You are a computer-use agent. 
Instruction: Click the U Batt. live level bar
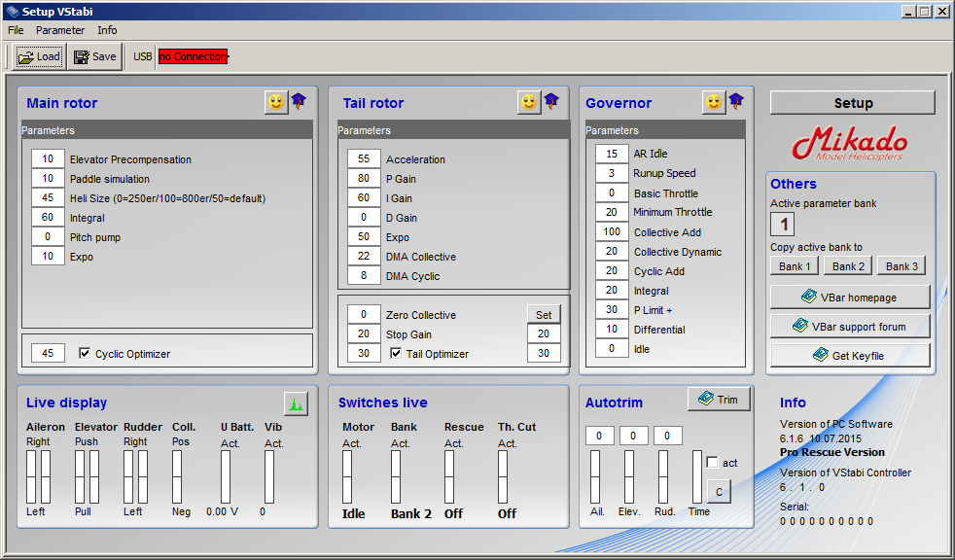tap(226, 476)
